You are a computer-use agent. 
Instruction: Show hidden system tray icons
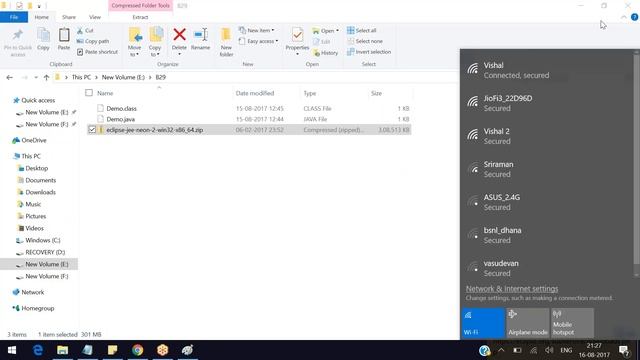[x=501, y=350]
